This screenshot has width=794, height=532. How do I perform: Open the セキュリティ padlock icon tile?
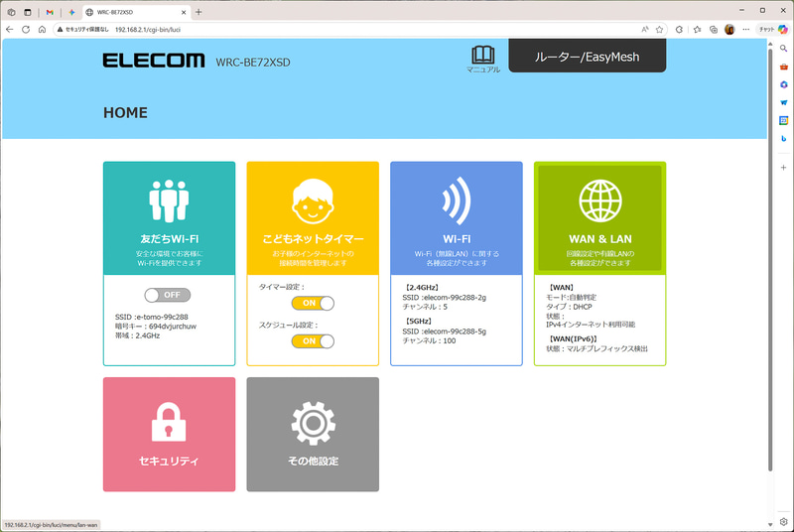click(169, 422)
